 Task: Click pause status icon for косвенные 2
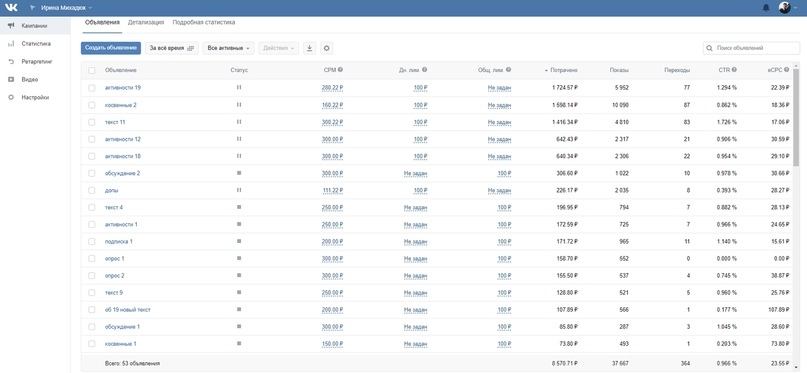(239, 104)
